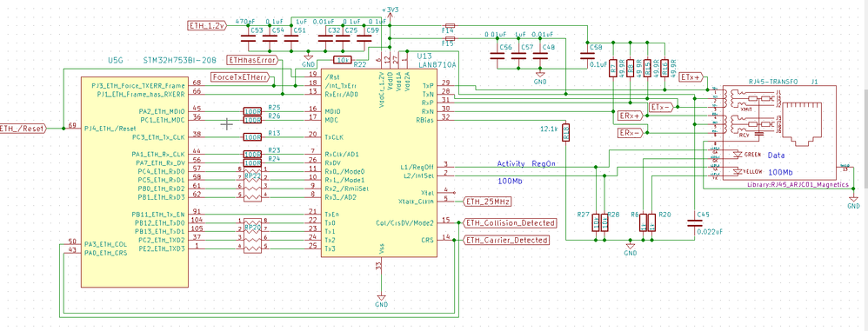This screenshot has width=868, height=331.
Task: Select resistor R24 on the RxDV line
Action: [252, 162]
